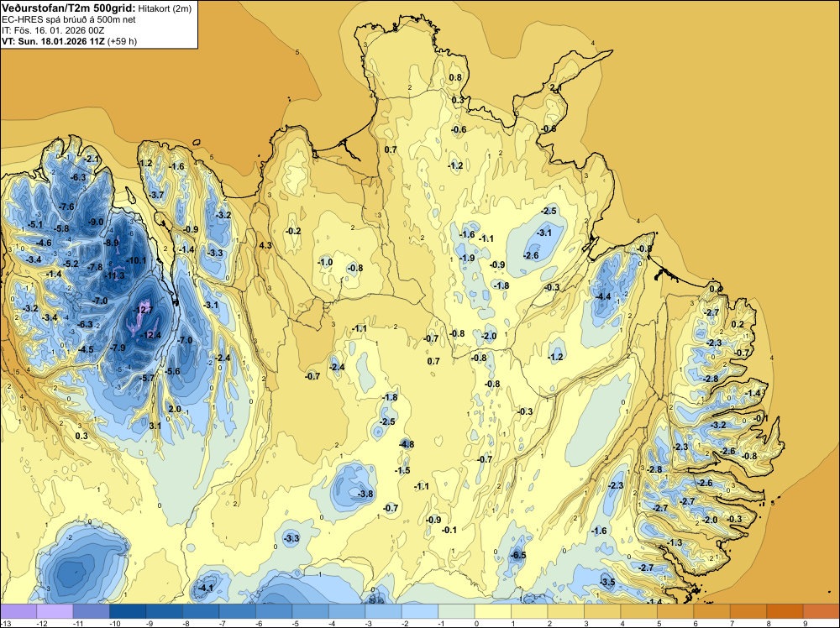This screenshot has width=840, height=628.
Task: Select the legend swatch between -12 and -11
Action: [x=55, y=611]
